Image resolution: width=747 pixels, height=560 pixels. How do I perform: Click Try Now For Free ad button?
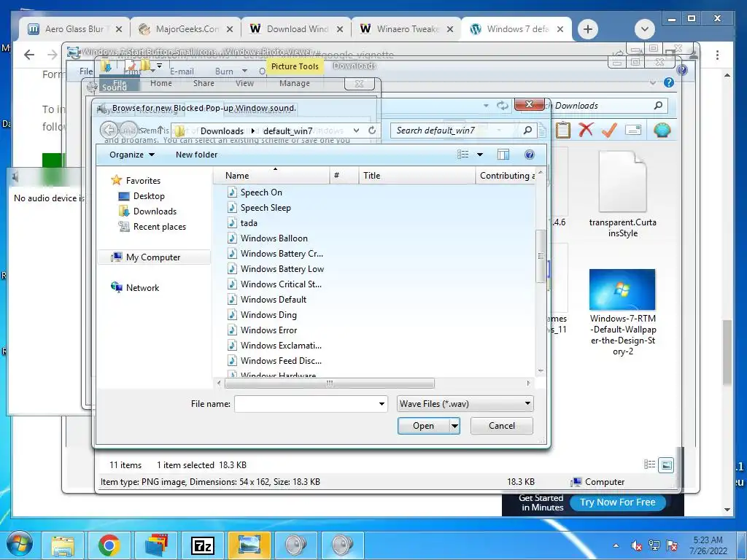[617, 502]
